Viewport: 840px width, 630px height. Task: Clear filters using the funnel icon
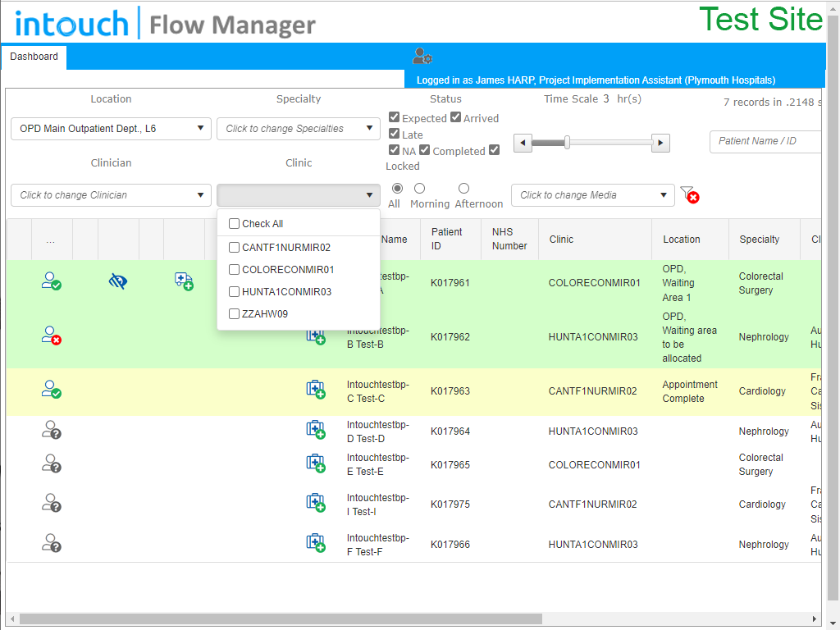[689, 194]
